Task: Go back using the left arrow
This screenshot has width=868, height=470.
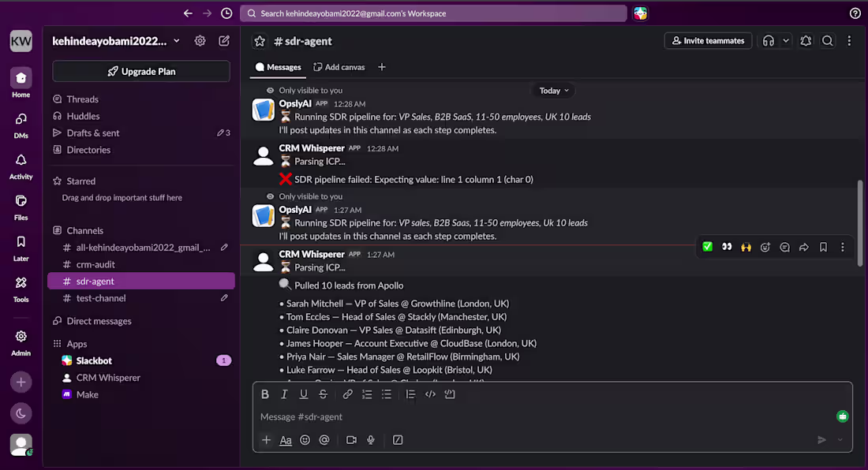Action: point(189,13)
